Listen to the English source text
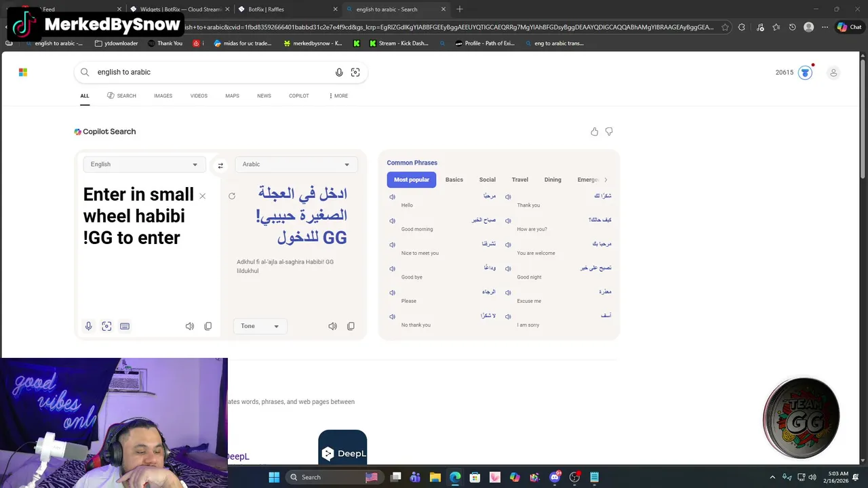The height and width of the screenshot is (488, 868). (190, 326)
